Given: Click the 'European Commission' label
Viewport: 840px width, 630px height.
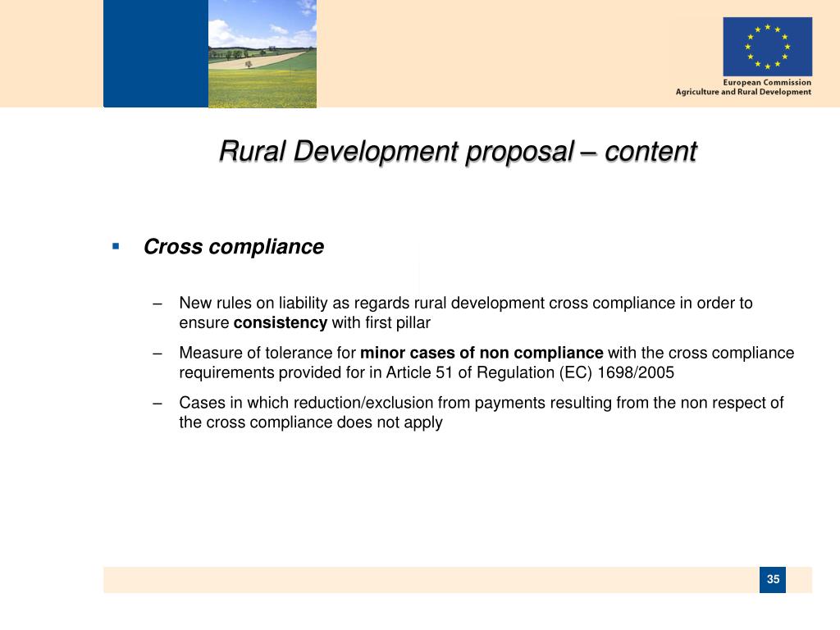Looking at the screenshot, I should coord(767,83).
